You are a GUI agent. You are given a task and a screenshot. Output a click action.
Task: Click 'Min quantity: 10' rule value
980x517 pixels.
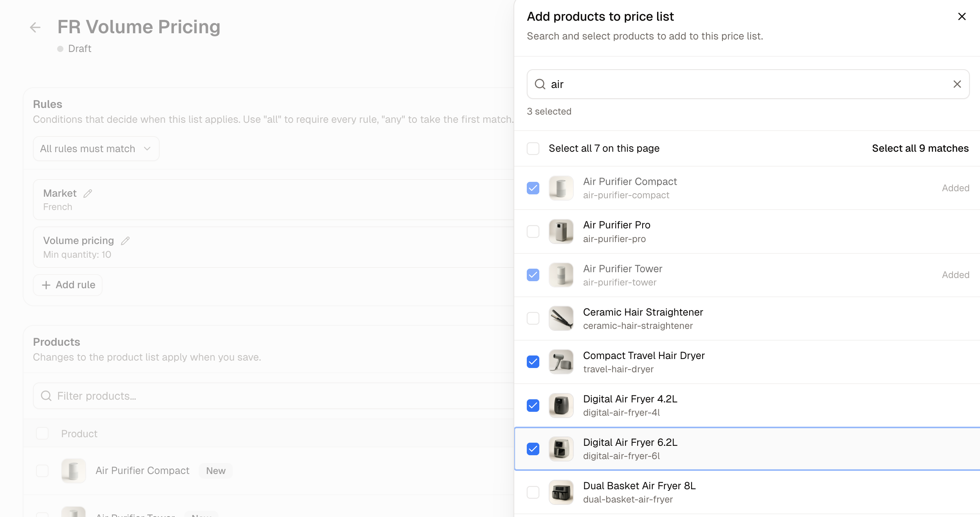(77, 255)
